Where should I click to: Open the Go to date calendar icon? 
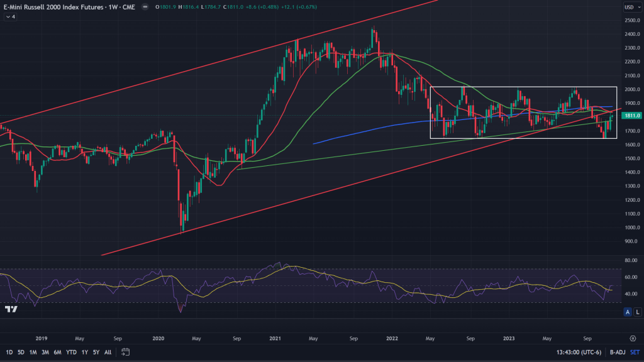[126, 351]
